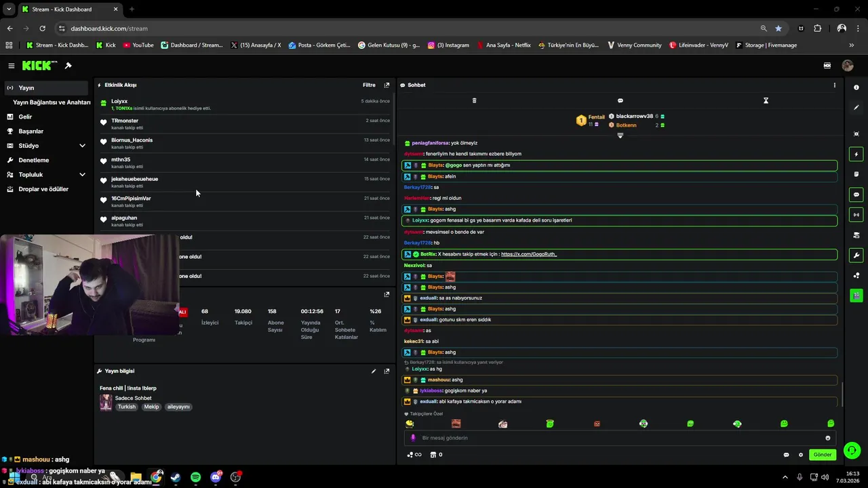Click the Mekip tag in stream info
This screenshot has height=488, width=868.
(151, 407)
